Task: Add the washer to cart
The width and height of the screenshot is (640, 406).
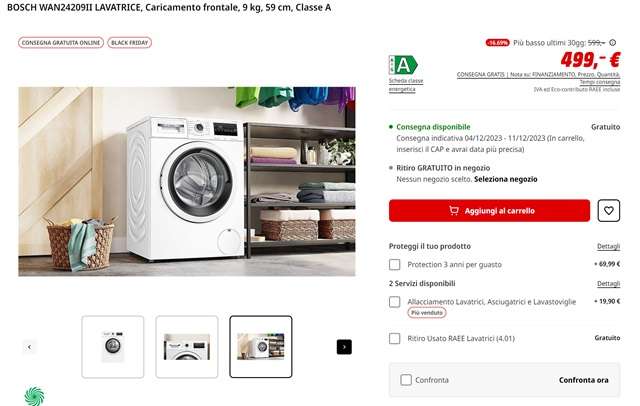Action: 489,211
